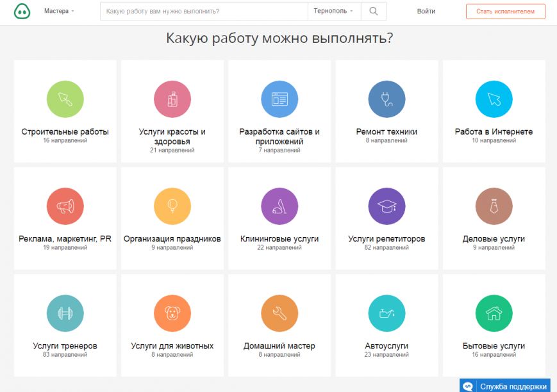Expand the Тернополь city selector
557x392 pixels.
click(x=334, y=11)
